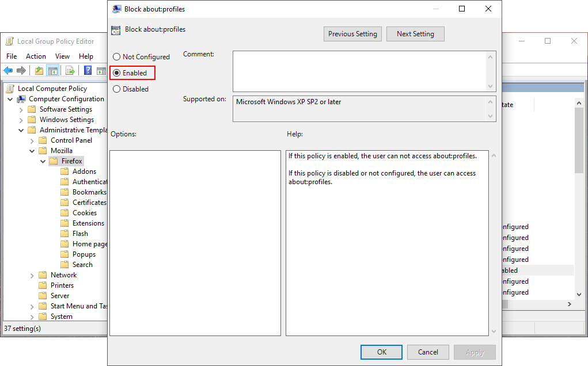Click the Extensions folder icon
This screenshot has height=366, width=588.
[65, 223]
